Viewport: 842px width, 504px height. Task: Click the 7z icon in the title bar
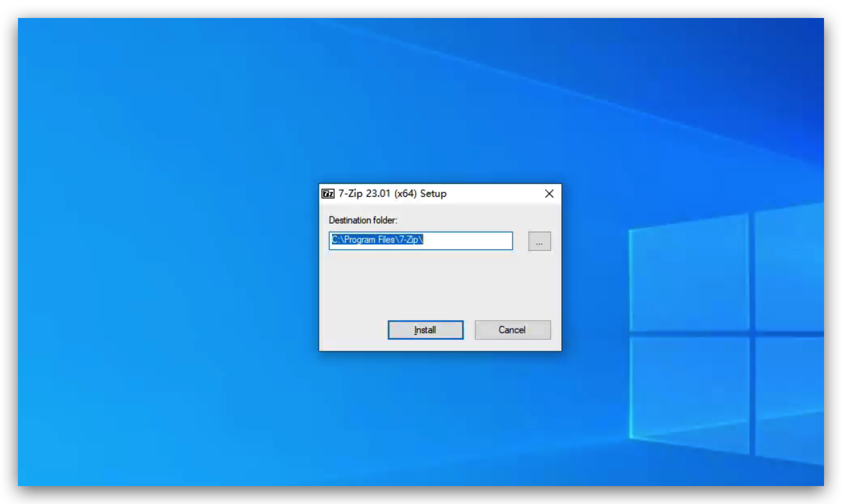328,194
